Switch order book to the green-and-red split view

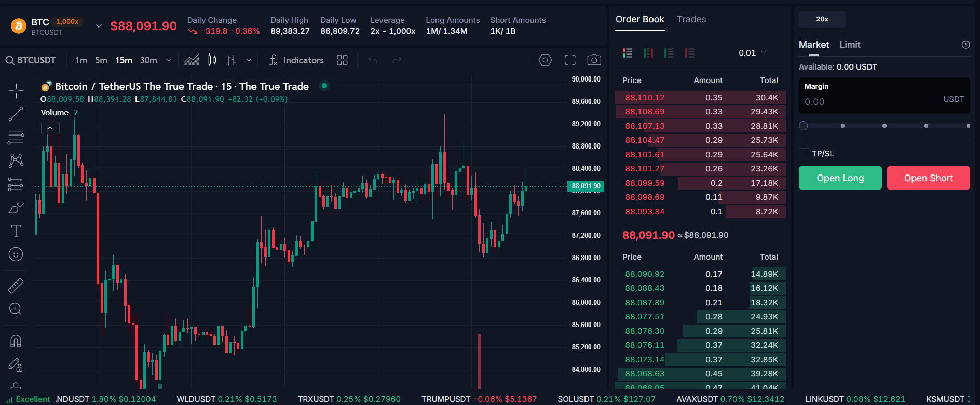coord(648,53)
